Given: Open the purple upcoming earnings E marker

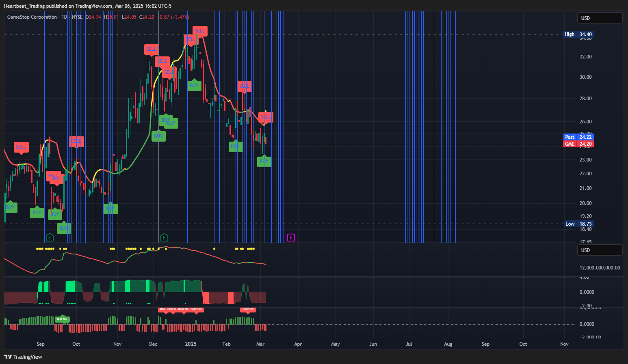Looking at the screenshot, I should coord(291,237).
